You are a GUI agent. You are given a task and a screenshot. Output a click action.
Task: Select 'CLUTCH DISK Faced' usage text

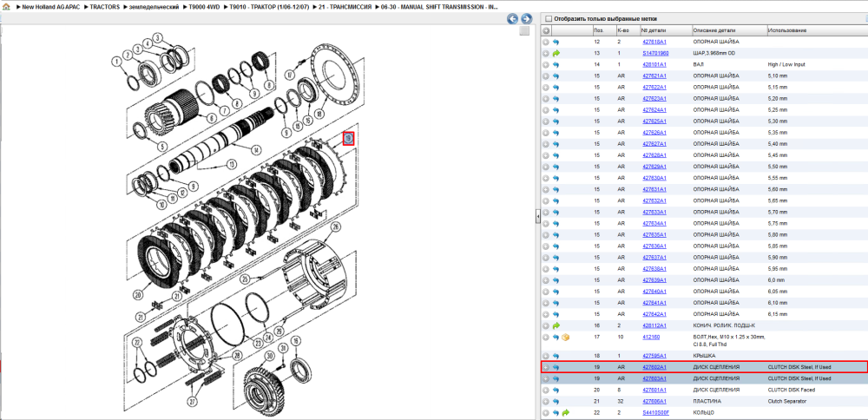pyautogui.click(x=792, y=390)
